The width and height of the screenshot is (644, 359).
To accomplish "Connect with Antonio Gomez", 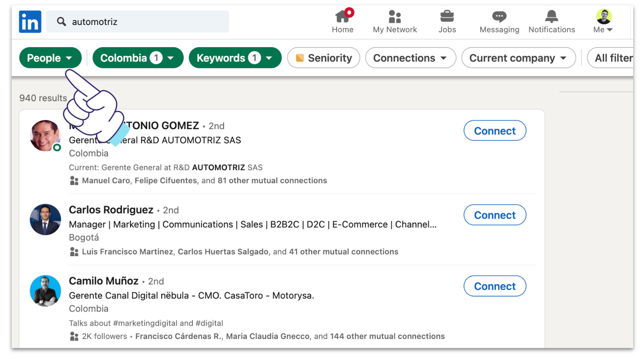I will [x=495, y=131].
